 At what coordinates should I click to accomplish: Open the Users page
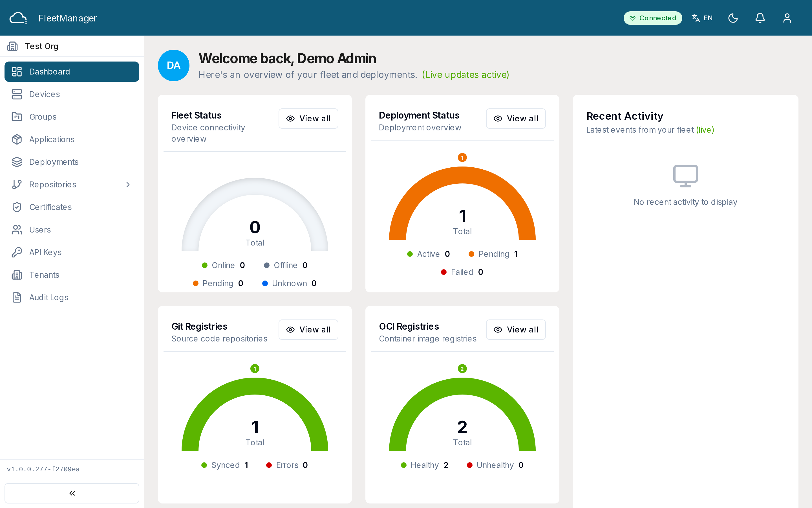click(x=72, y=230)
